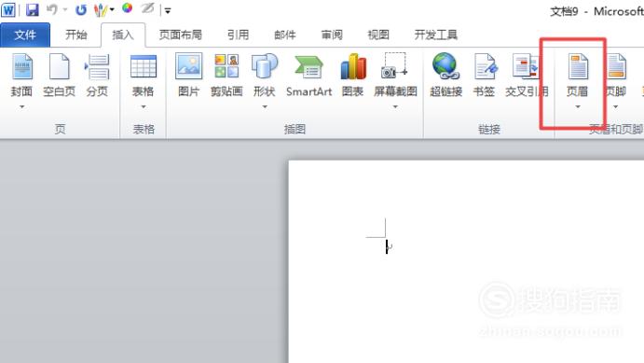
Task: Redo the last action
Action: (x=80, y=10)
